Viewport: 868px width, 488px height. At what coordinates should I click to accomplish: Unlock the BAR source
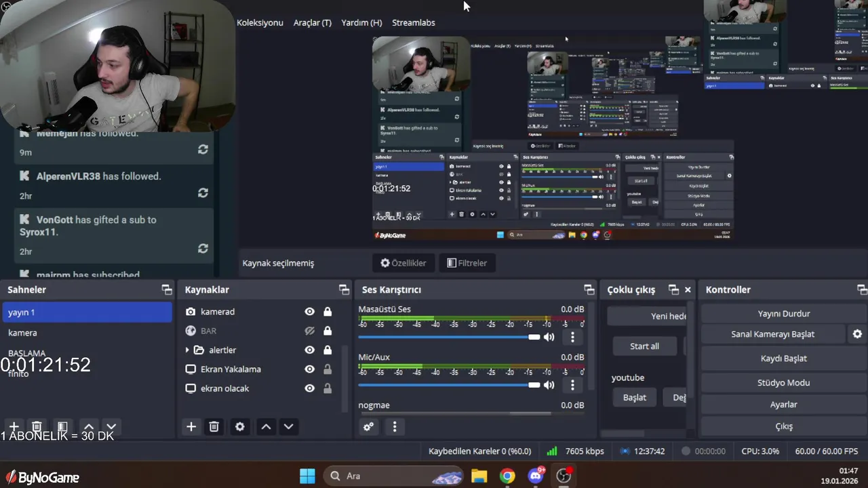[328, 331]
